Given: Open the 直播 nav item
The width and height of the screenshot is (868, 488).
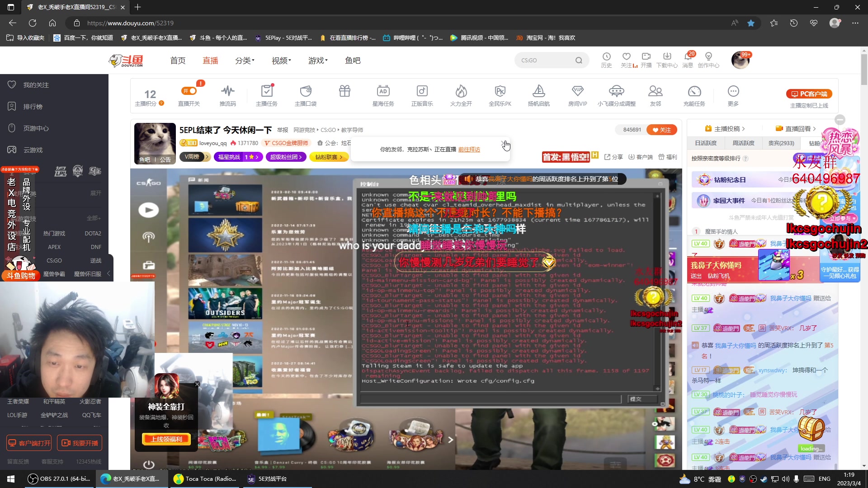Looking at the screenshot, I should [210, 60].
